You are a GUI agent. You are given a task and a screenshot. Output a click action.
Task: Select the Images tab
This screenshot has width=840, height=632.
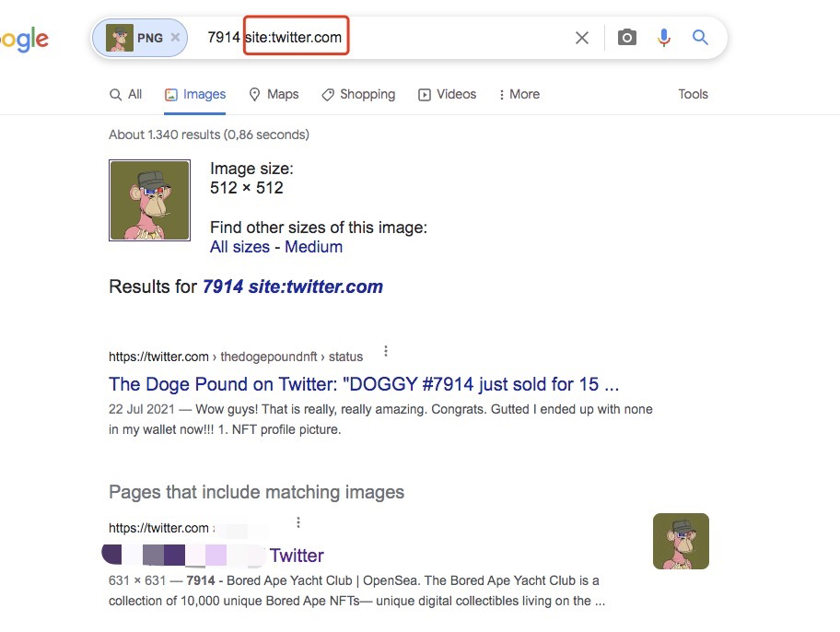coord(195,94)
